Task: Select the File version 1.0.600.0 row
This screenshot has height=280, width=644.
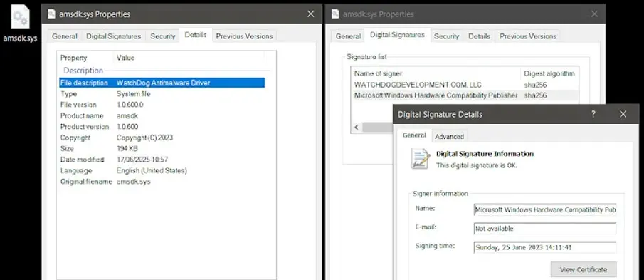Action: coord(162,105)
